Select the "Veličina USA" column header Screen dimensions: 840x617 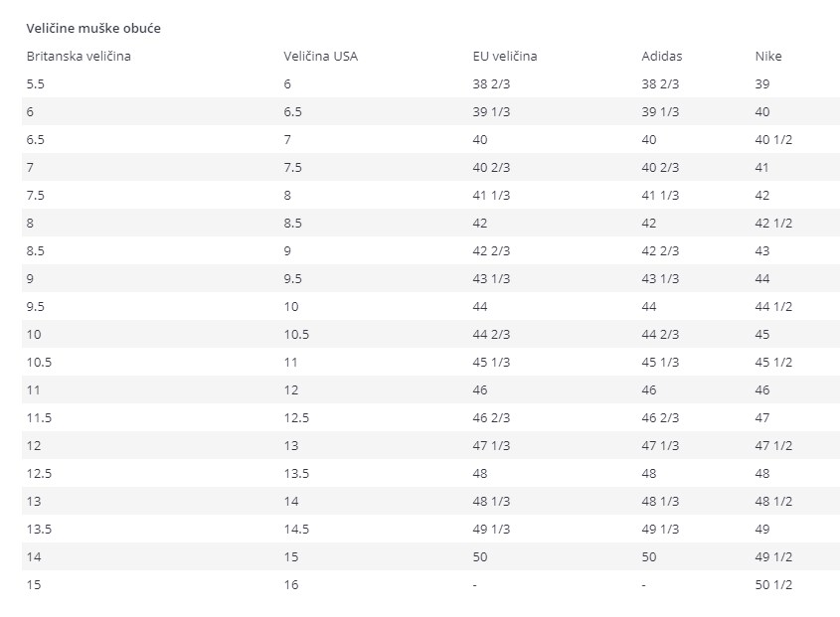(x=320, y=56)
